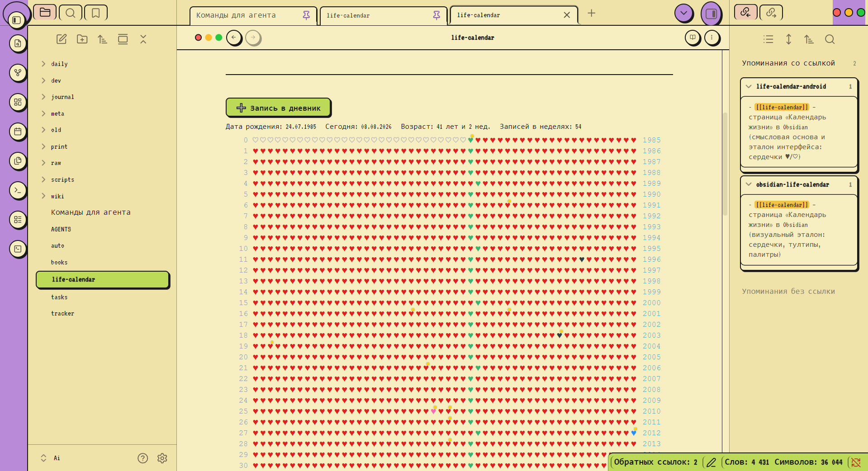Screen dimensions: 868x471
Task: Show backlinks search filter
Action: pyautogui.click(x=830, y=39)
